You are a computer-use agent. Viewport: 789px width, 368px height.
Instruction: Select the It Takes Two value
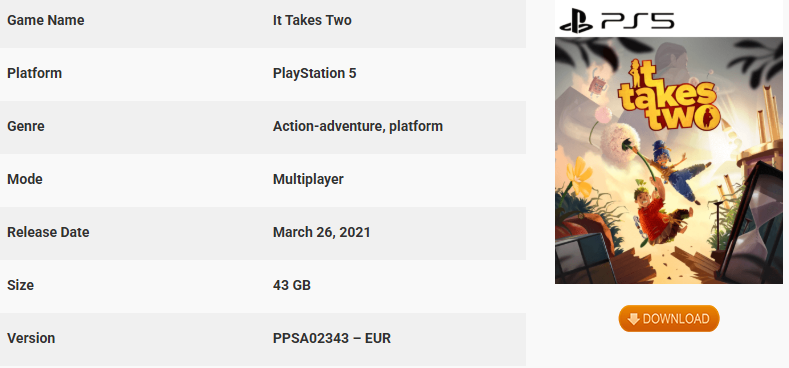click(x=312, y=21)
